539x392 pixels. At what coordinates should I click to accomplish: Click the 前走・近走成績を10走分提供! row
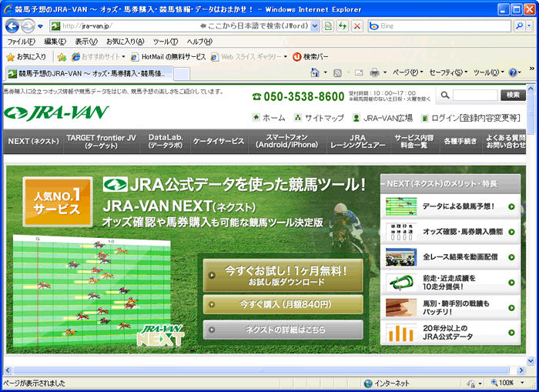450,283
